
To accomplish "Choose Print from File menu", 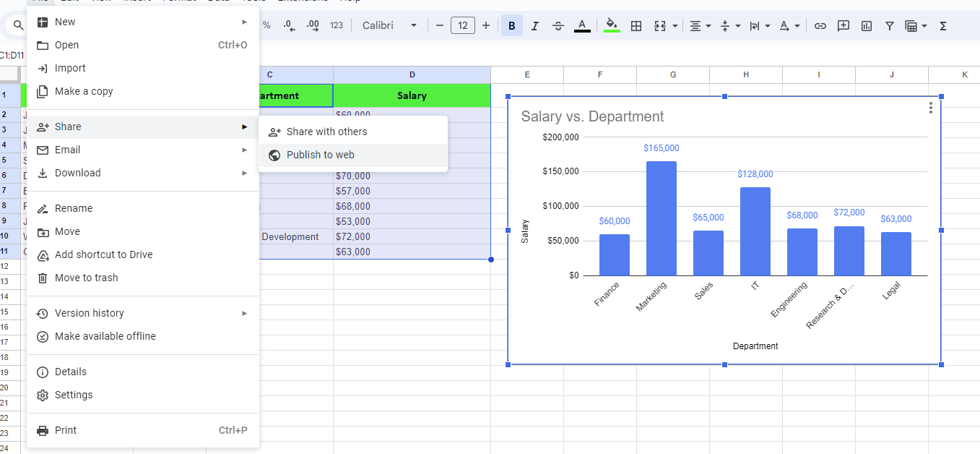I will [143, 430].
